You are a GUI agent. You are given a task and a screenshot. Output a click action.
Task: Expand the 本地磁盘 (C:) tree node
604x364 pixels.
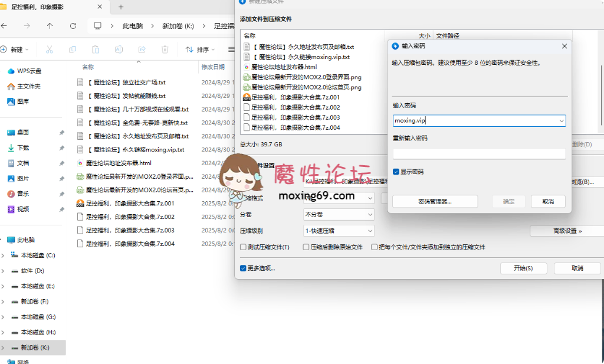tap(4, 255)
